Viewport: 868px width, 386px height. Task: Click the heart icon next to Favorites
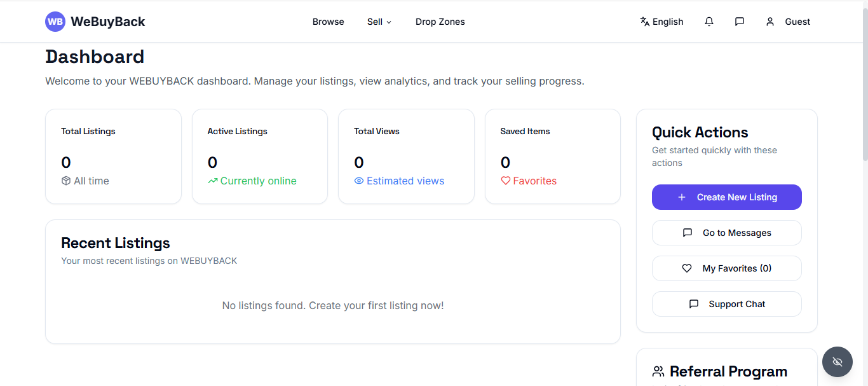point(506,181)
